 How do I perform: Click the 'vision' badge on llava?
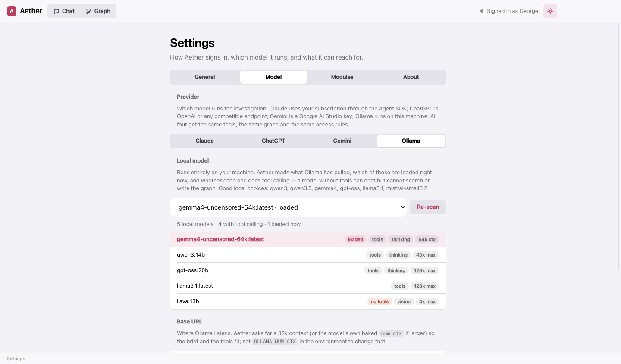[404, 301]
